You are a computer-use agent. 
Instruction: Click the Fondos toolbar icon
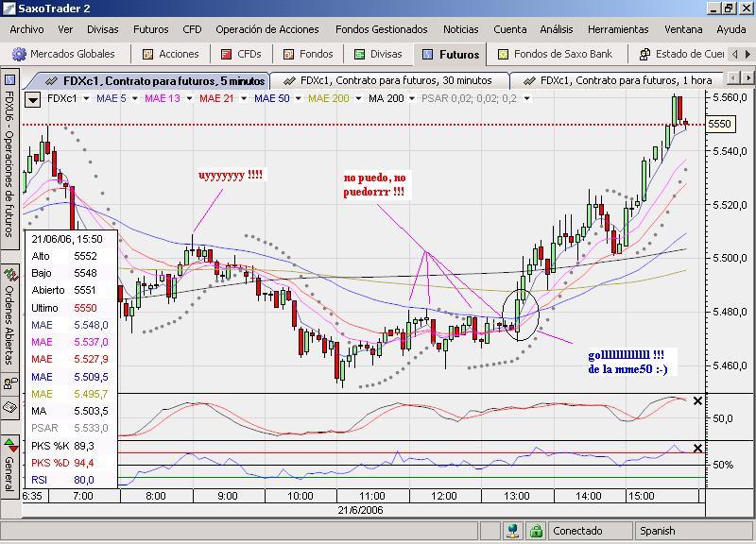(288, 55)
